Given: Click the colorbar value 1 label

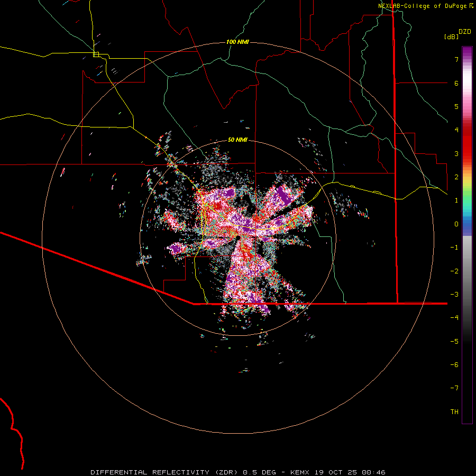Looking at the screenshot, I should click(456, 200).
